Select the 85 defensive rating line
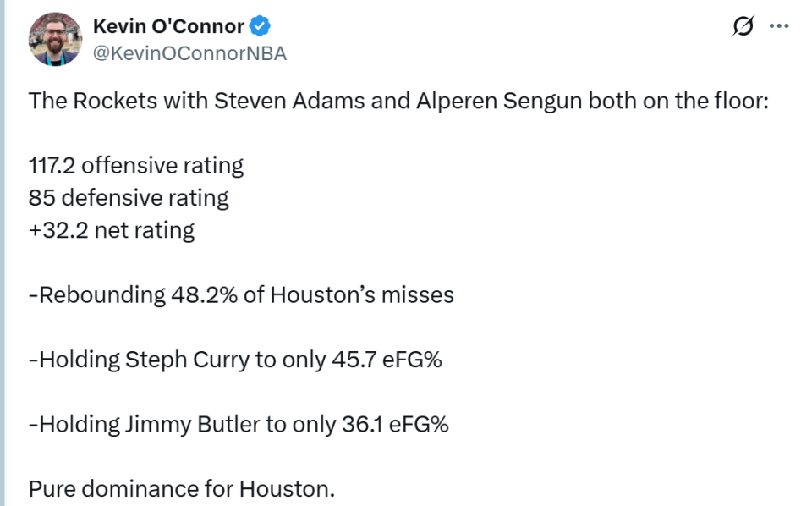The image size is (812, 506). click(x=129, y=198)
